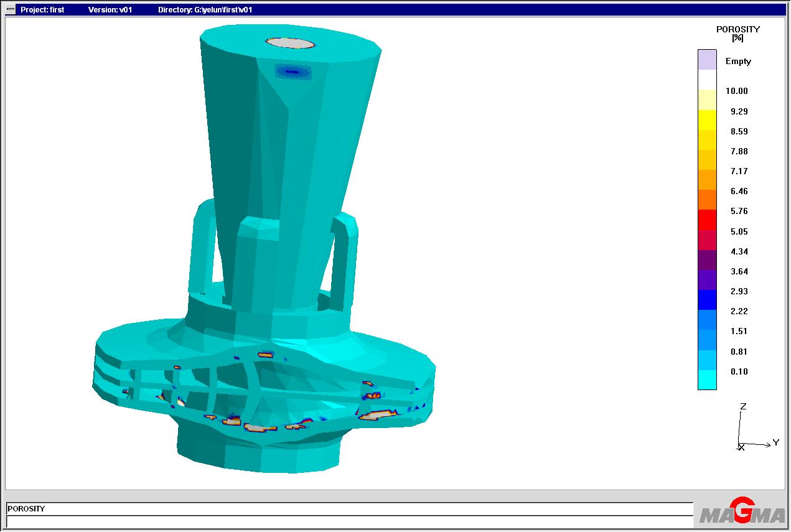Click the red 5.76 band in the legend

point(708,221)
